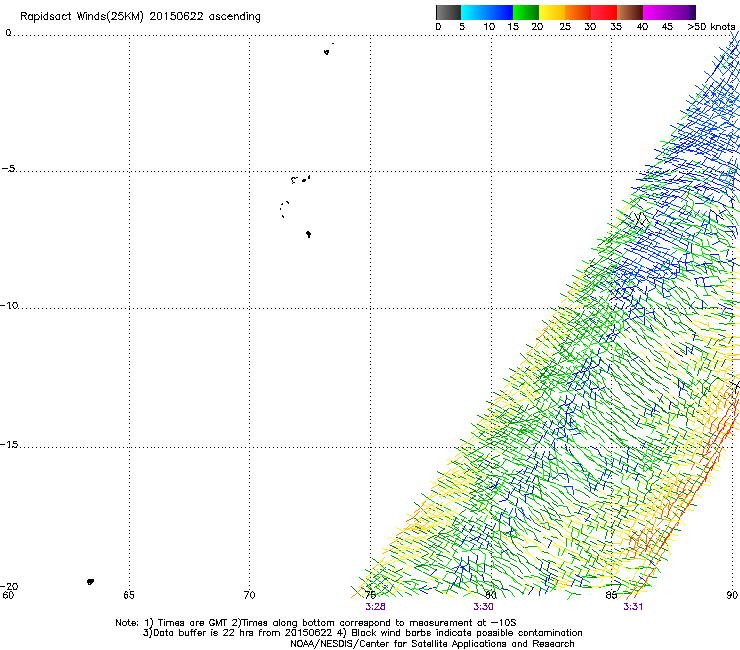The image size is (740, 650).
Task: Click the black island marker near 72E, 7S
Action: (308, 234)
